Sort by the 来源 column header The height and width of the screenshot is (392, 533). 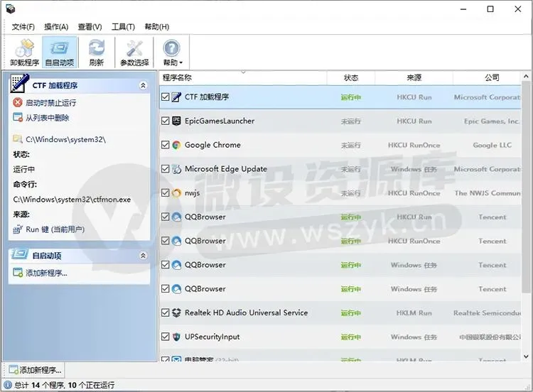click(414, 78)
